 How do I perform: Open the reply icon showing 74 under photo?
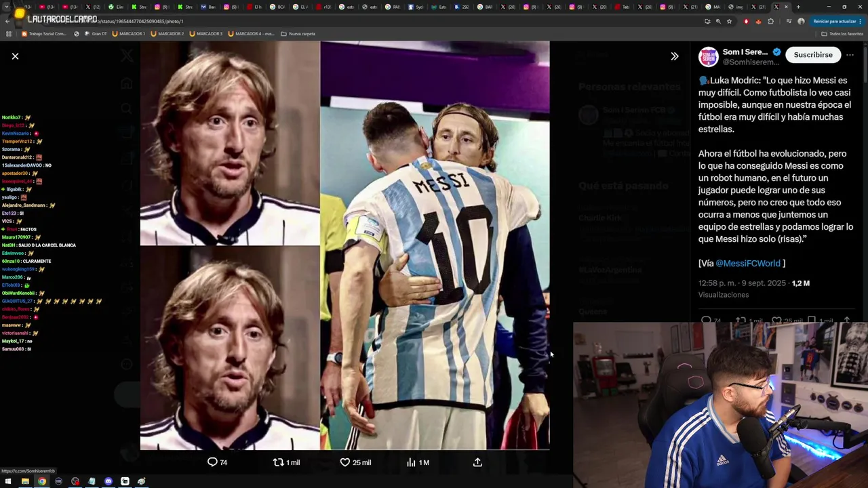coord(217,462)
